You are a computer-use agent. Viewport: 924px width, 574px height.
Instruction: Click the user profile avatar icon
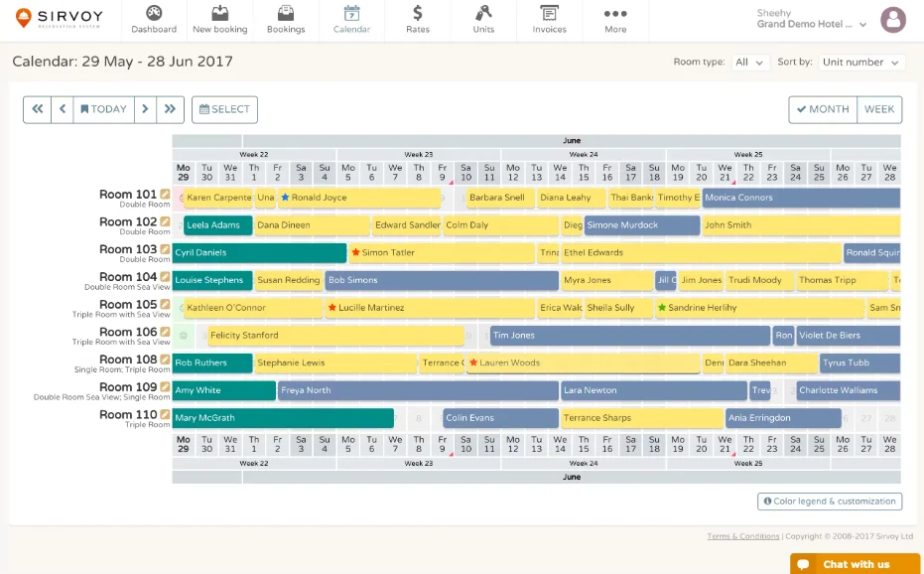click(x=893, y=20)
